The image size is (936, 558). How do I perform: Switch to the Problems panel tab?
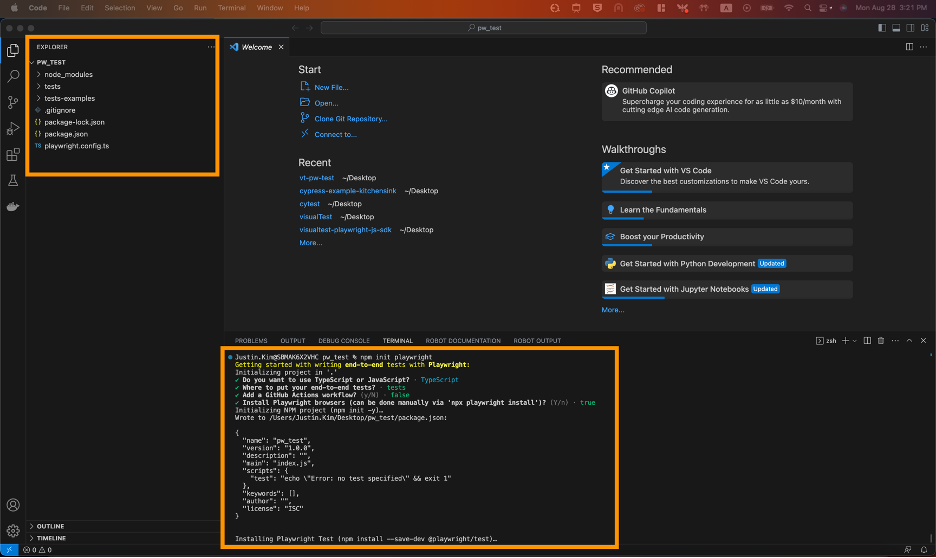point(251,341)
